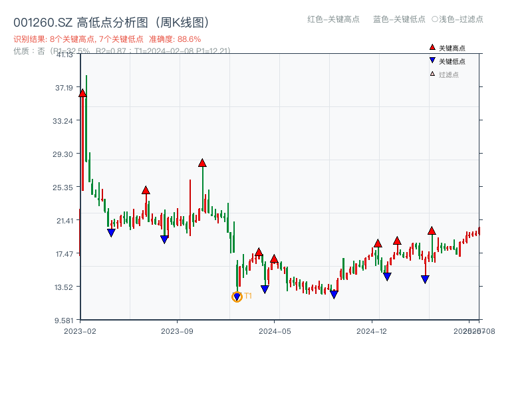
Task: Click the first blue down-triangle after 2023-02
Action: pyautogui.click(x=110, y=232)
